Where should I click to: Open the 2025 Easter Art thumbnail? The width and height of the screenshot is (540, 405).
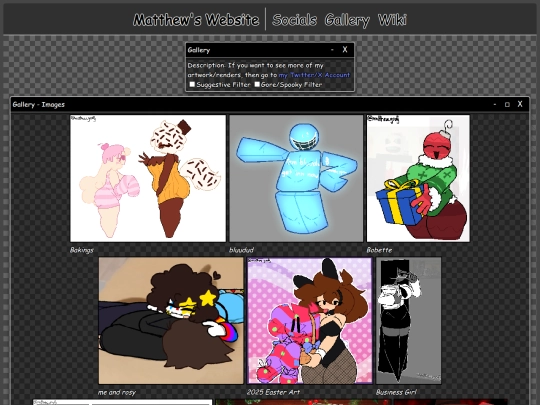pos(310,321)
